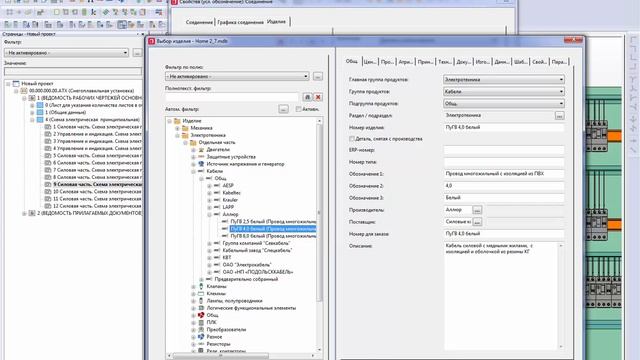Click the Механика folder icon

[185, 128]
